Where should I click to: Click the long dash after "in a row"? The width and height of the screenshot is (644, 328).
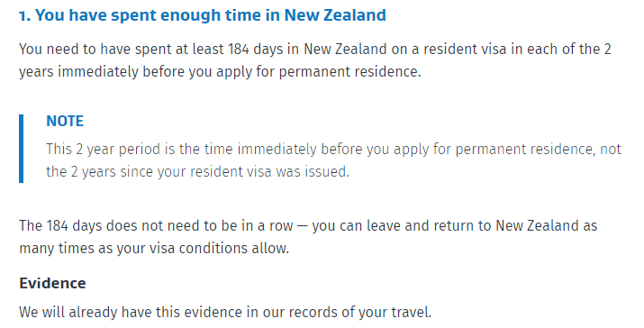(302, 226)
